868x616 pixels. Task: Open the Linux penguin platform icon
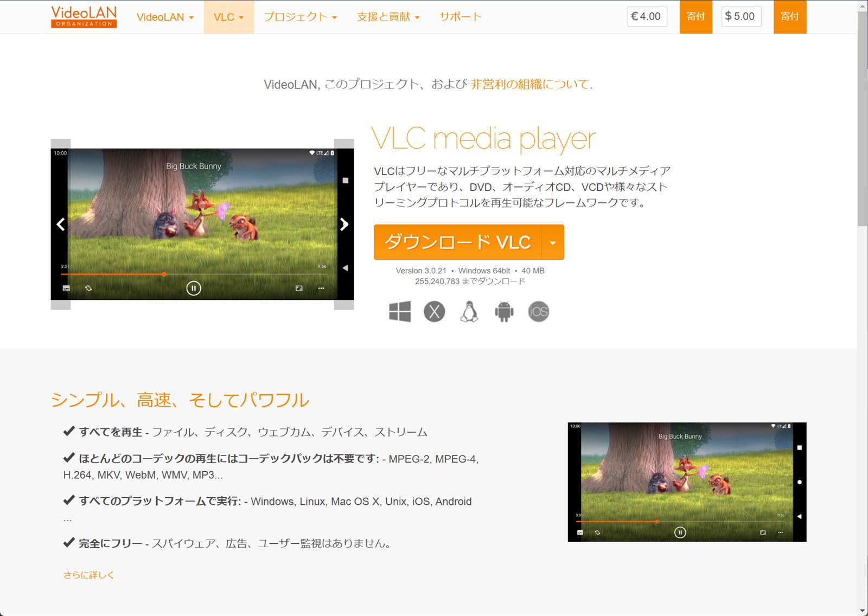[x=469, y=312]
